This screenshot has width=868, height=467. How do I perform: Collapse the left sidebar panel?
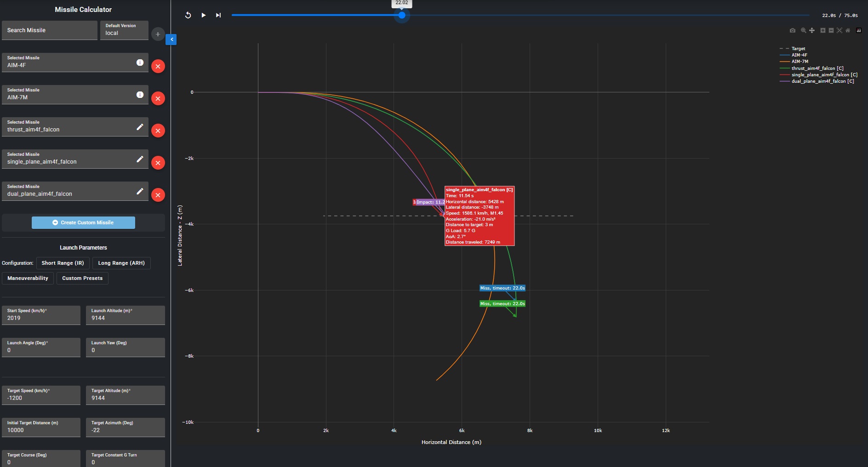pos(171,40)
